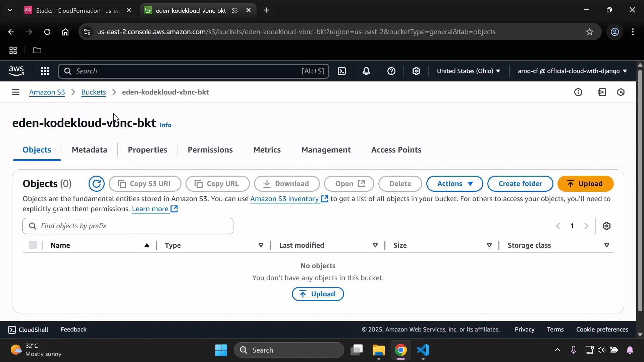Open objects list preferences gear near pagination
This screenshot has width=644, height=362.
click(607, 226)
